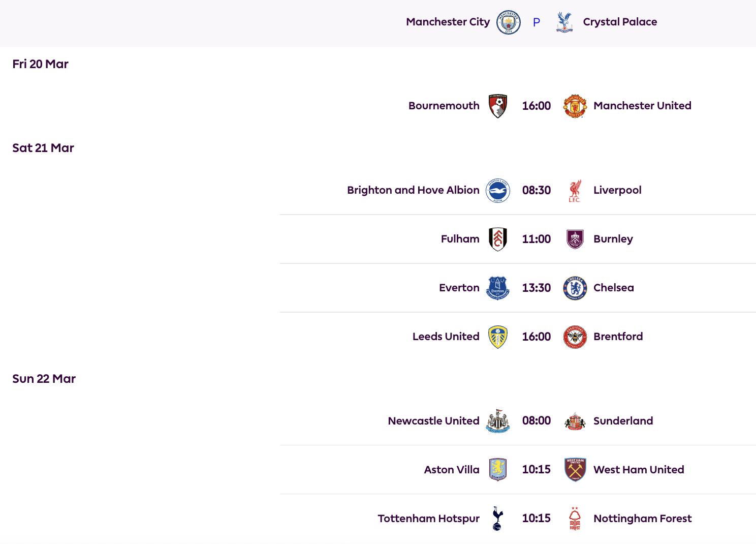Click the Manchester United crest
Screen dimensions: 756x544
[575, 106]
